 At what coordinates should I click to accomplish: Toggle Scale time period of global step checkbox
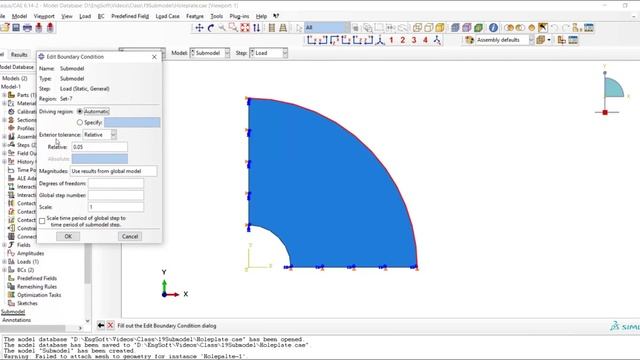pos(42,221)
